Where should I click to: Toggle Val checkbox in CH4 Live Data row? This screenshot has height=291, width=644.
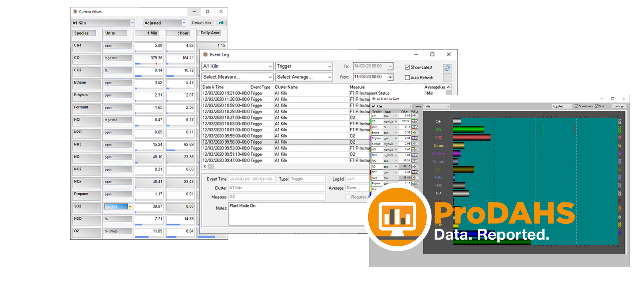pyautogui.click(x=413, y=116)
